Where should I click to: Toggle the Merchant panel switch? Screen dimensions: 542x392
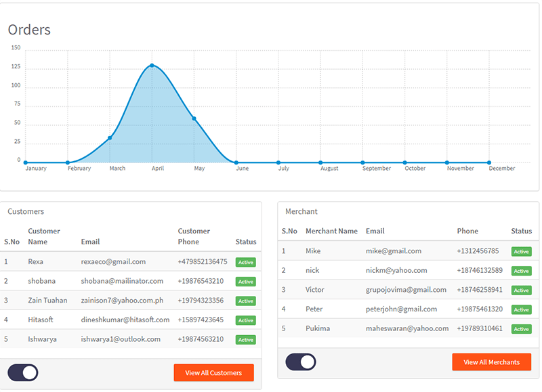click(x=301, y=362)
